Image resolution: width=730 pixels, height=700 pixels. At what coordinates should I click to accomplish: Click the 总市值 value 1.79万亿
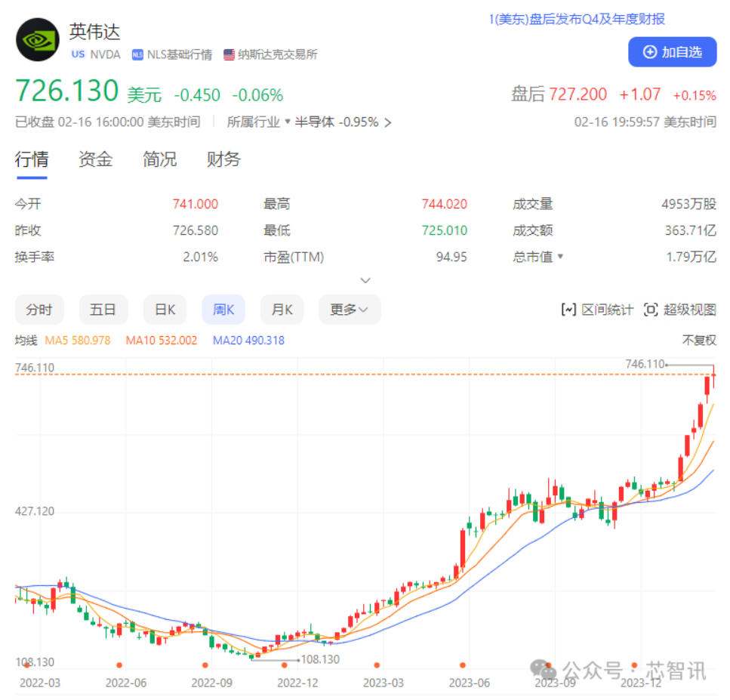point(691,257)
